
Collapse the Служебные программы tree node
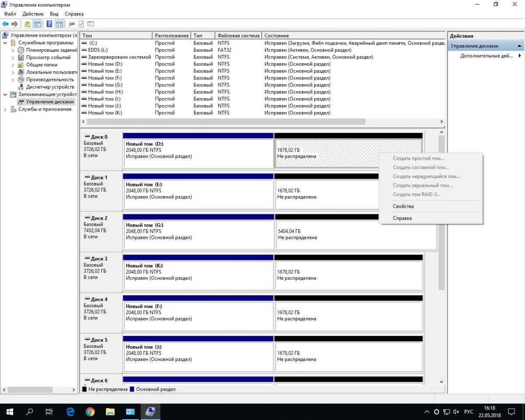point(5,43)
